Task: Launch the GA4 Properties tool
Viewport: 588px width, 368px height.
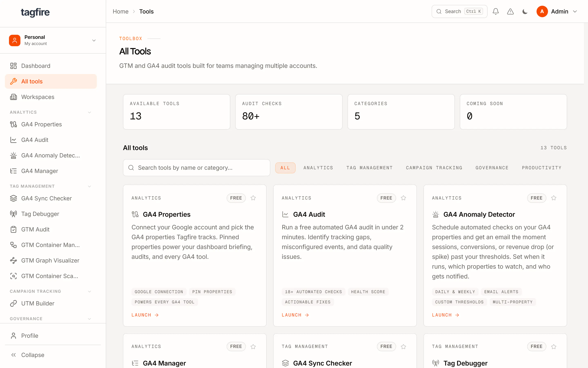Action: pyautogui.click(x=145, y=315)
